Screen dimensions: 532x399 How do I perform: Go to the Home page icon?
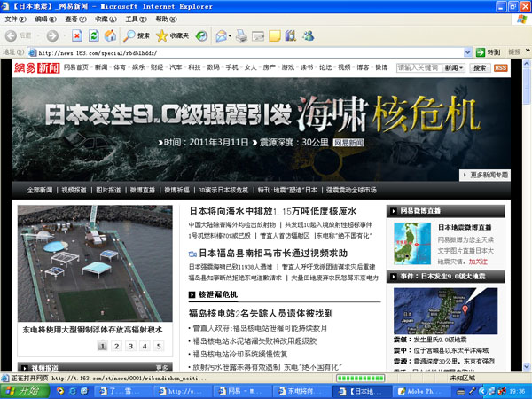[109, 35]
